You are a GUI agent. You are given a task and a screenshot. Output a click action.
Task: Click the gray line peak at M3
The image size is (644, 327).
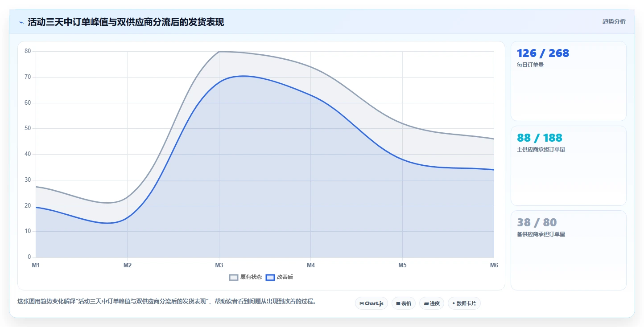(219, 52)
